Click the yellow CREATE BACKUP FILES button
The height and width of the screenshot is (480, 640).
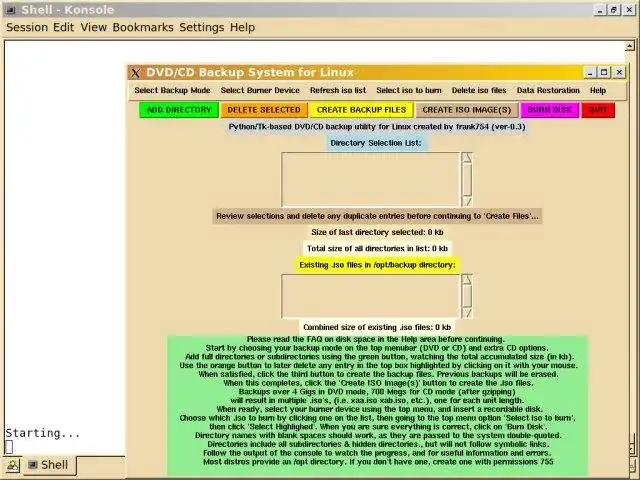coord(361,110)
